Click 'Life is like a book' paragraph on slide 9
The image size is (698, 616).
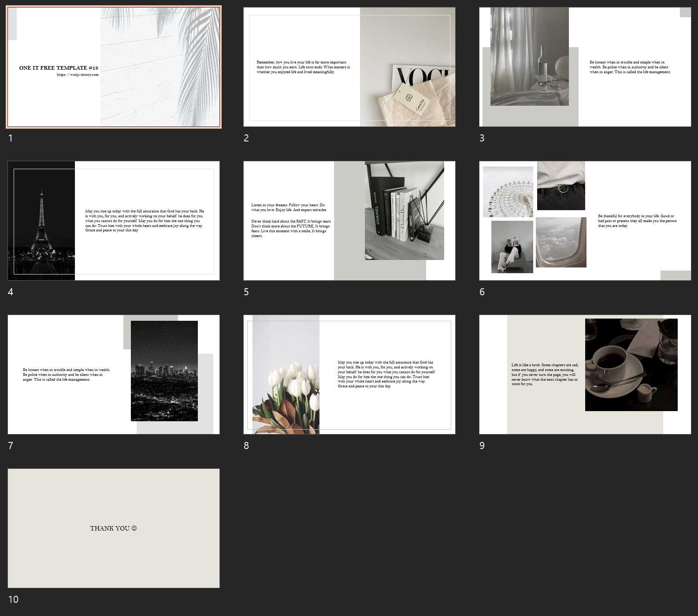click(545, 375)
